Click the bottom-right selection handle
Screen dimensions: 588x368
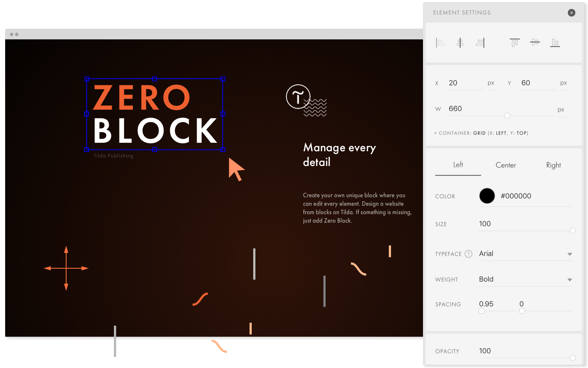coord(223,149)
